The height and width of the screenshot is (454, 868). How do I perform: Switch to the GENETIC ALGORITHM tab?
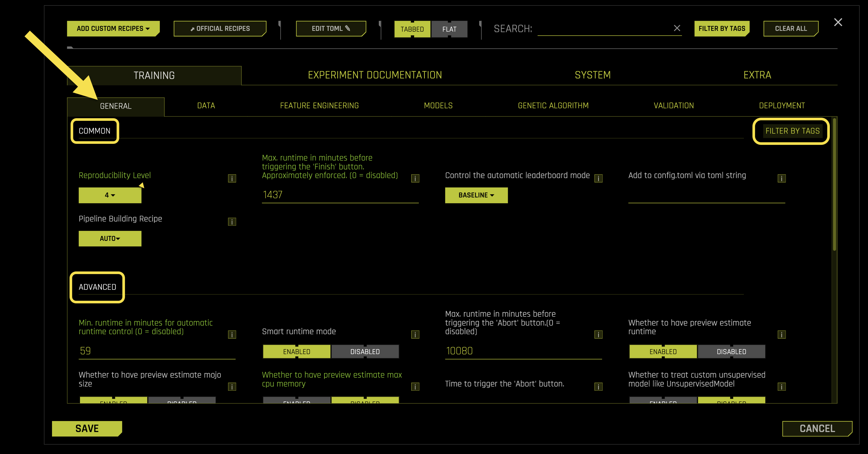click(553, 105)
